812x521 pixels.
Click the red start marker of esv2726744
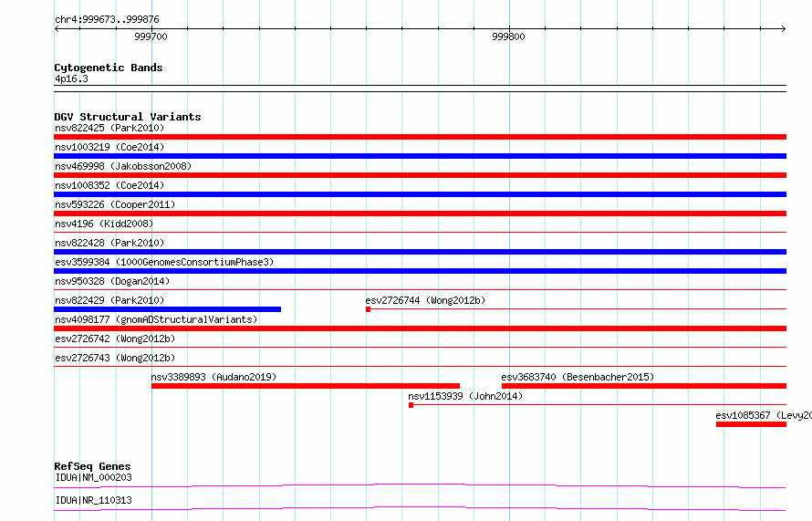coord(369,309)
